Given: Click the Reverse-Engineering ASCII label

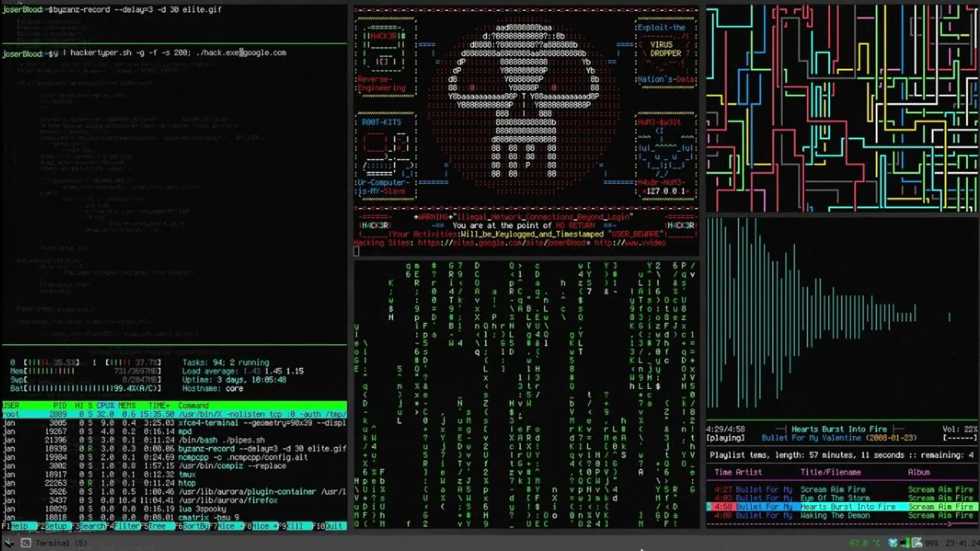Looking at the screenshot, I should [x=381, y=83].
